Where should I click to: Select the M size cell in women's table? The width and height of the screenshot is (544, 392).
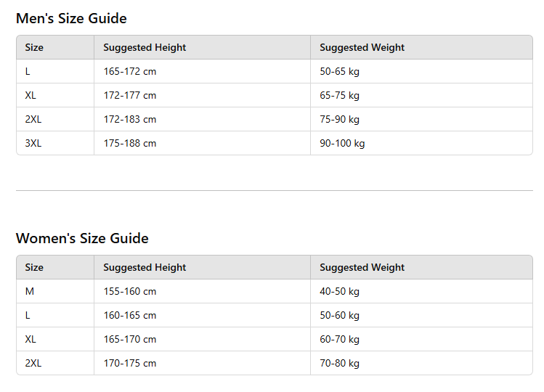click(x=30, y=292)
